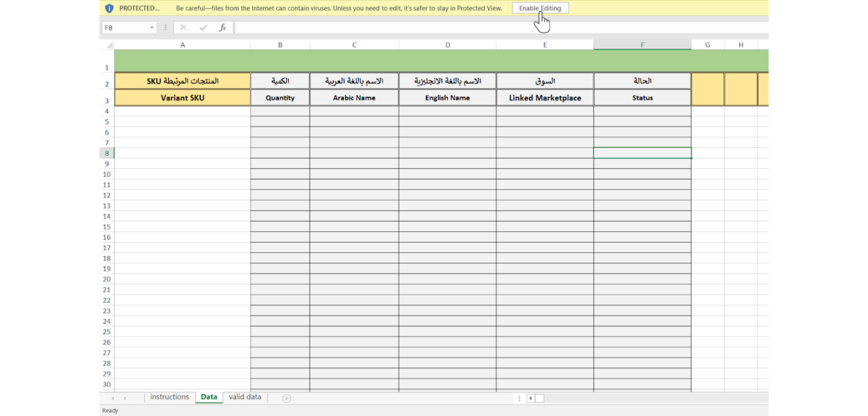The width and height of the screenshot is (868, 416).
Task: Click the horizontal scrollbar left arrow
Action: 530,398
